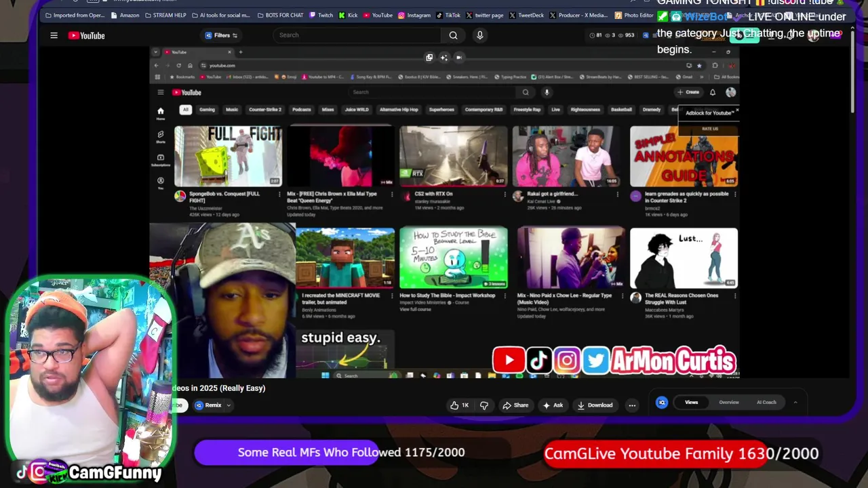Open the Amazon bookmark
The width and height of the screenshot is (868, 488).
click(125, 15)
